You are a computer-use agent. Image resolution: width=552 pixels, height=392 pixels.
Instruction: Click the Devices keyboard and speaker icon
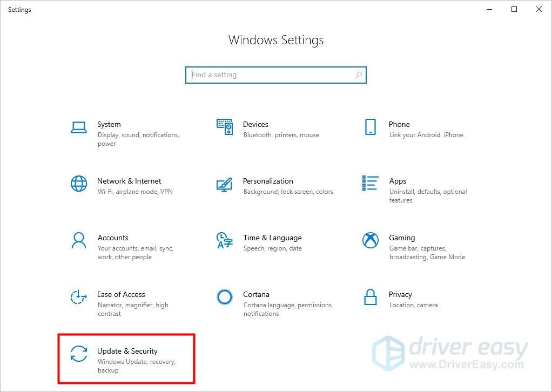click(x=225, y=127)
